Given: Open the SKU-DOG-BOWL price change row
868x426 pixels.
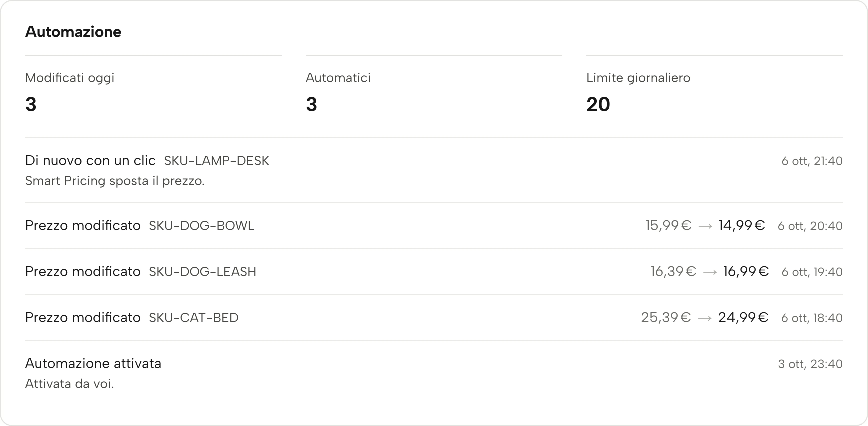Looking at the screenshot, I should [434, 225].
